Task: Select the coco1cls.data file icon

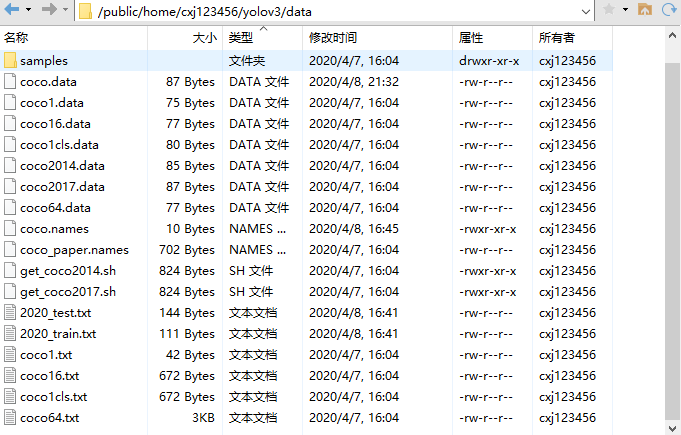Action: pos(10,145)
